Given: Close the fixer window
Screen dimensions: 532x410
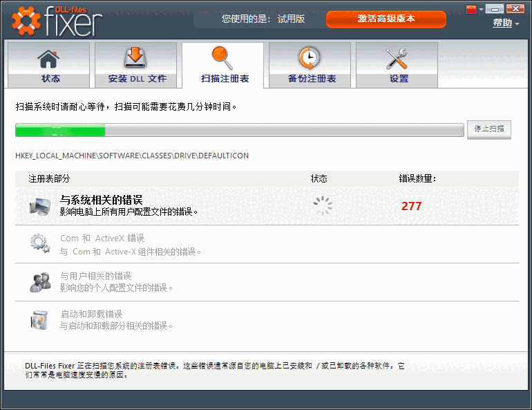Looking at the screenshot, I should point(515,8).
